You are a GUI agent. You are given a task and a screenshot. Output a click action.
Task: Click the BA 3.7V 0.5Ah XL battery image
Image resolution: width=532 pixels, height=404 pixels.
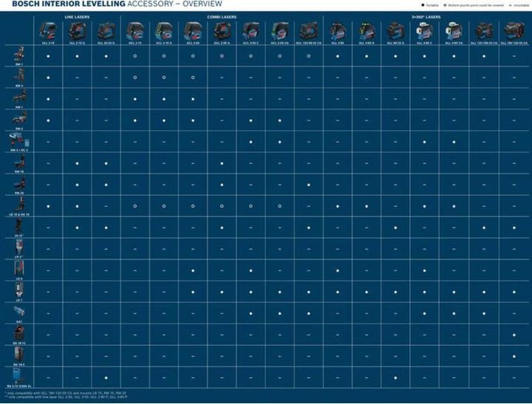coord(16,376)
